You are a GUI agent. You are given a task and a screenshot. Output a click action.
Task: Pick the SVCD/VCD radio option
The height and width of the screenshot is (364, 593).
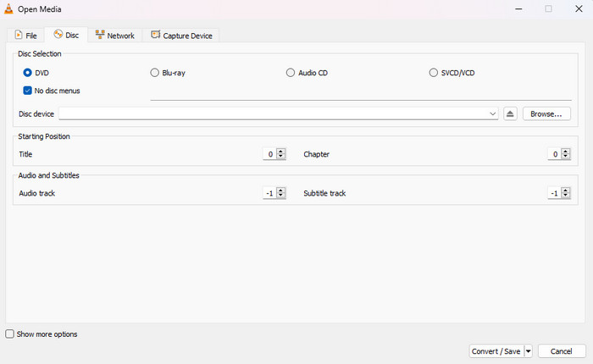pos(434,73)
